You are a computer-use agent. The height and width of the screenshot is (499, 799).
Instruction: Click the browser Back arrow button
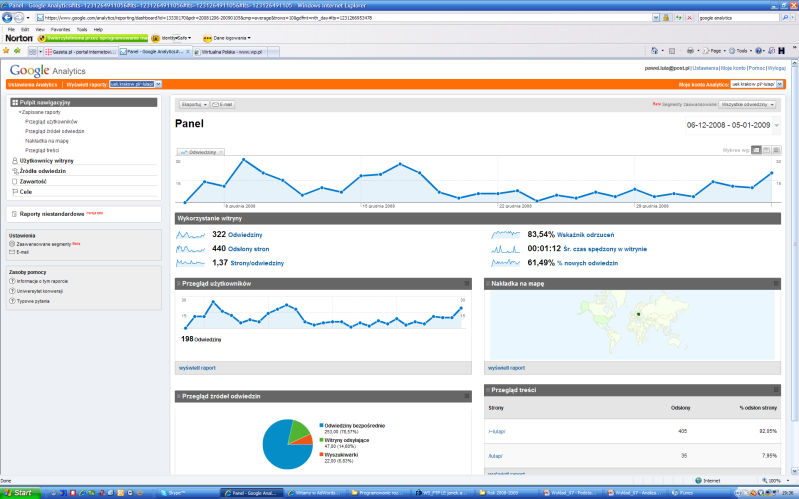coord(7,18)
